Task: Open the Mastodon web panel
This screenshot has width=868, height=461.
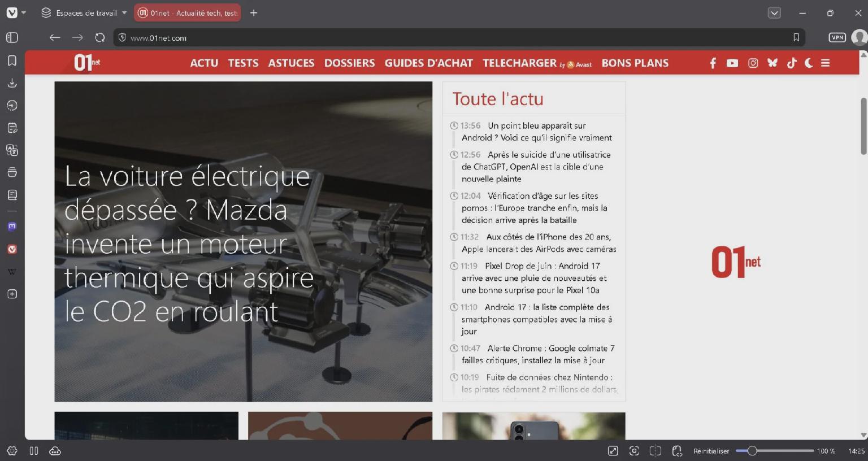Action: [12, 227]
